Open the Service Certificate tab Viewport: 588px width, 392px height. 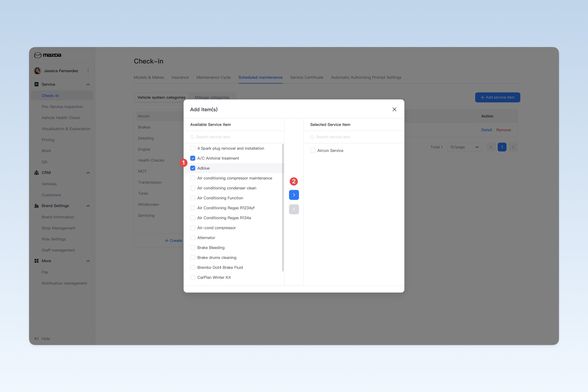tap(307, 78)
